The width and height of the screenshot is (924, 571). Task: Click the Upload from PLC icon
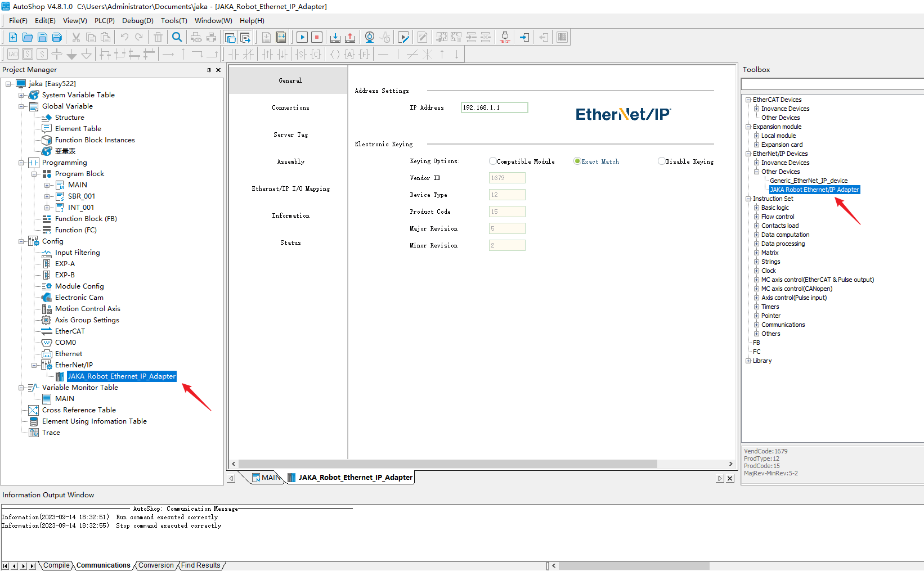pyautogui.click(x=350, y=37)
